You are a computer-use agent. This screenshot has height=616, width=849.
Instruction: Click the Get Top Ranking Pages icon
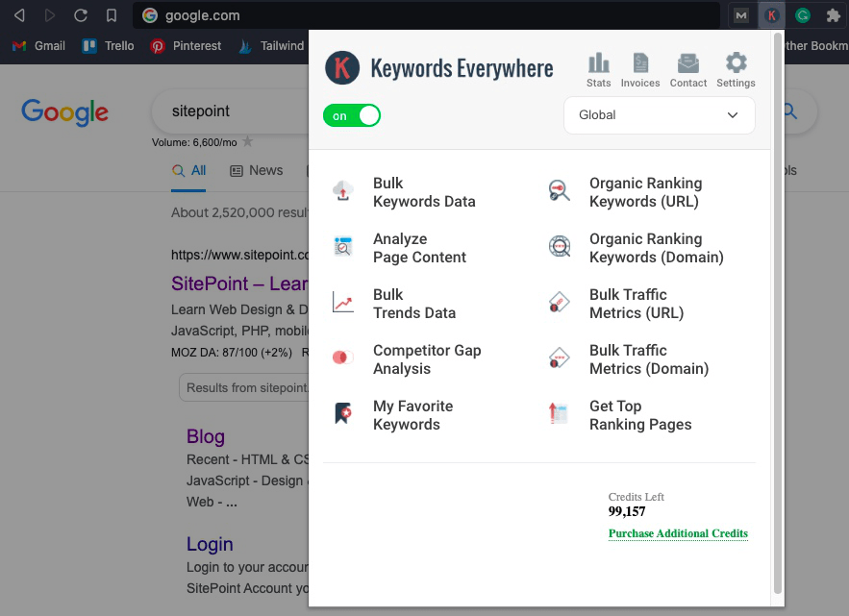pos(559,413)
